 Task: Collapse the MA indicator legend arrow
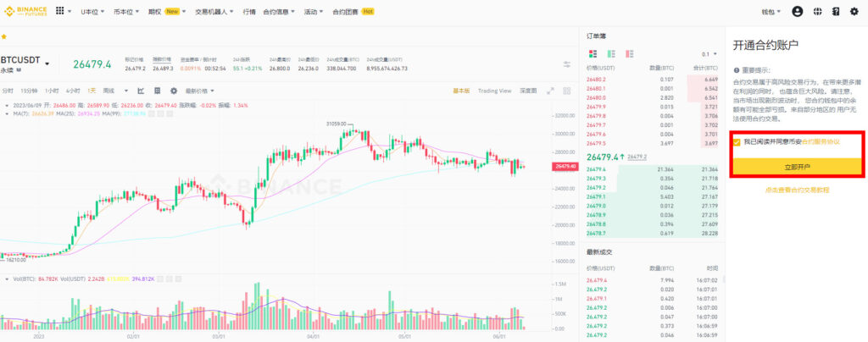click(6, 113)
